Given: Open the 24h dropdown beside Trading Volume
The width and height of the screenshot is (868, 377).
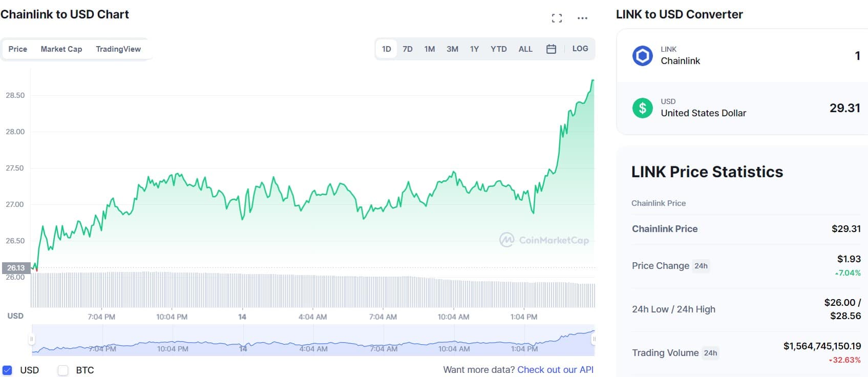Looking at the screenshot, I should point(710,353).
